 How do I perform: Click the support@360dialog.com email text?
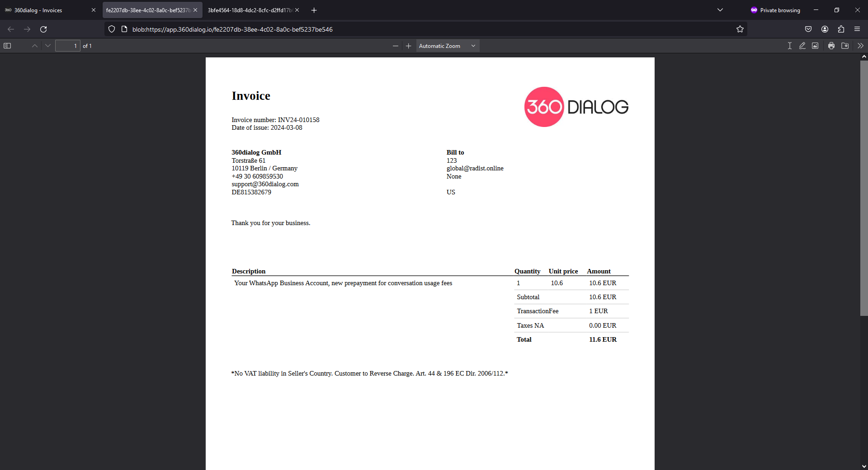coord(265,184)
